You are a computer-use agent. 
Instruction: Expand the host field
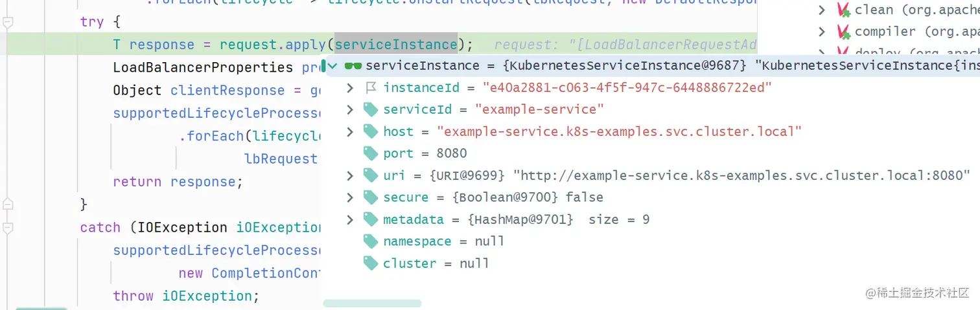[351, 131]
